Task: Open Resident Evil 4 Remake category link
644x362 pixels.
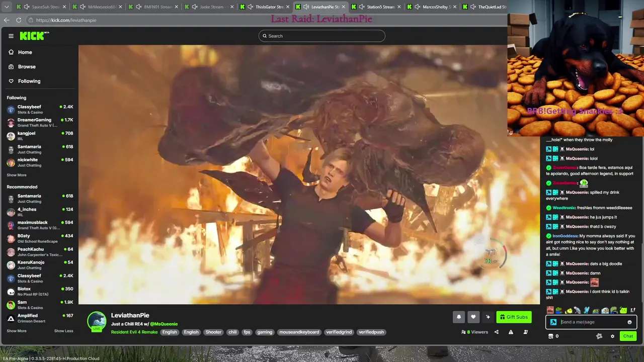Action: [134, 332]
